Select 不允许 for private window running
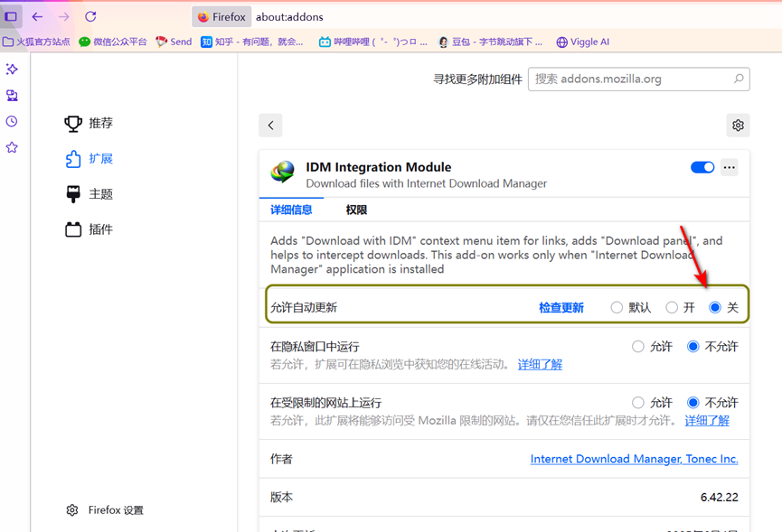This screenshot has width=782, height=532. 693,346
